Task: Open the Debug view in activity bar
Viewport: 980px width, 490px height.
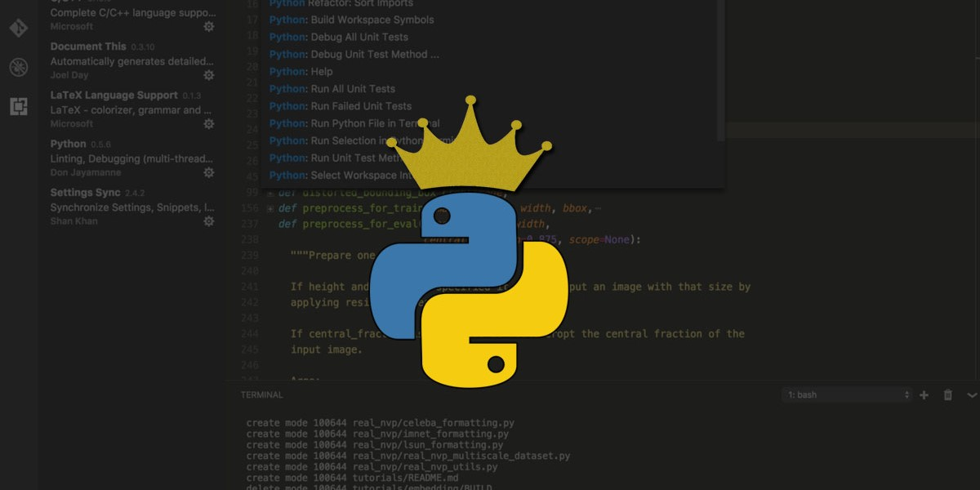Action: 18,67
